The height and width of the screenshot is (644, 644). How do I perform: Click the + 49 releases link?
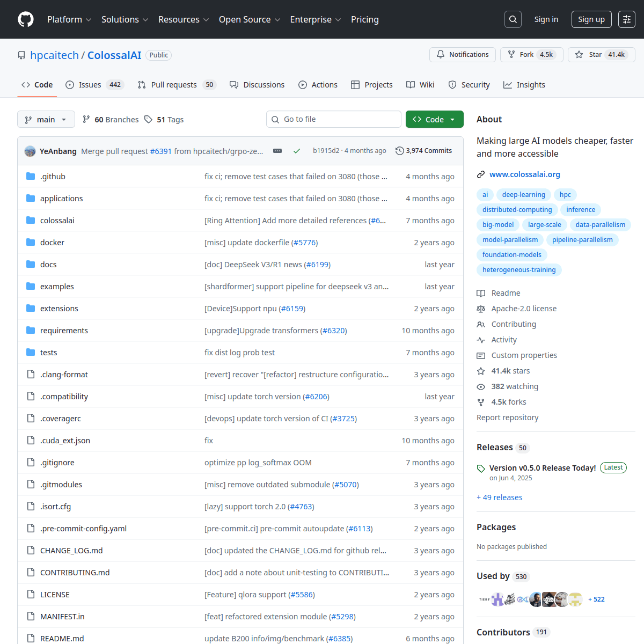coord(500,497)
